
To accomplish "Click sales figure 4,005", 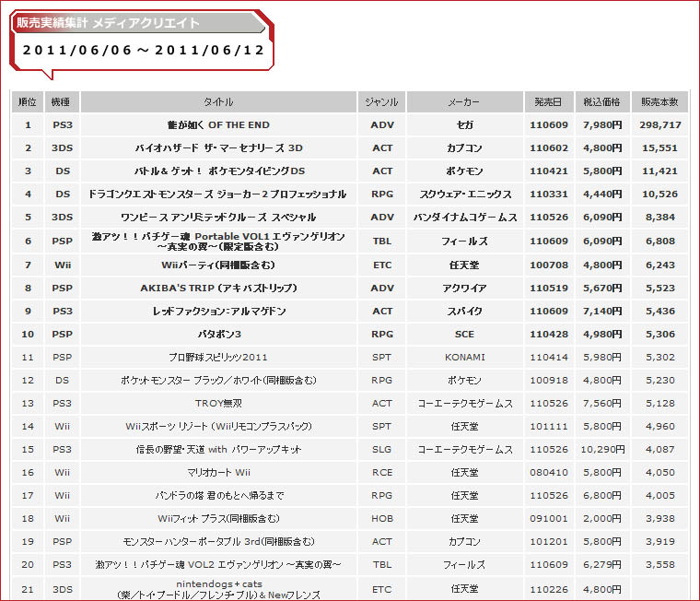I will point(659,496).
